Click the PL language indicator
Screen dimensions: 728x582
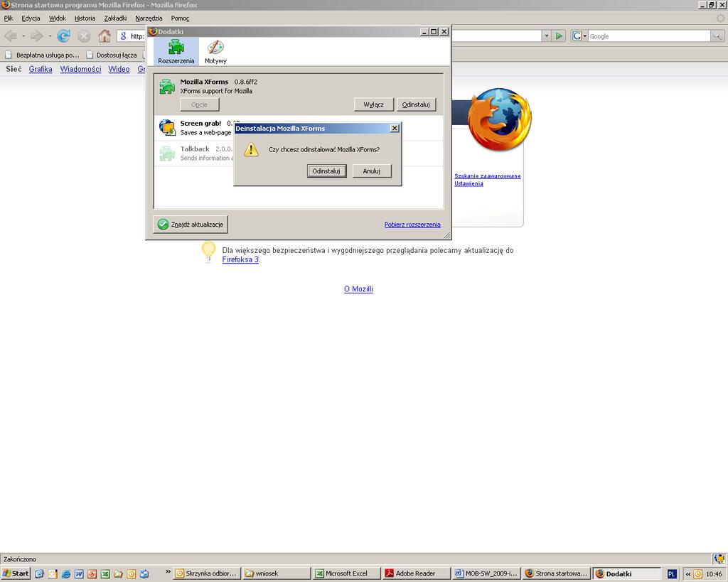671,574
